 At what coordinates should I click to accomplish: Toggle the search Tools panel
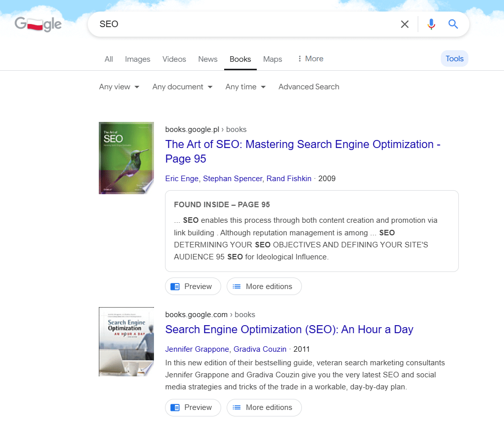click(454, 58)
